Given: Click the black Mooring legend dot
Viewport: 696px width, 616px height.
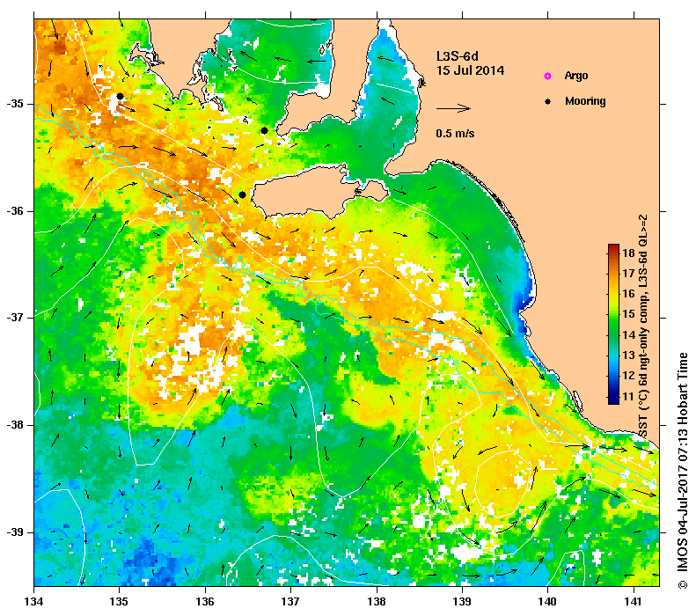Looking at the screenshot, I should pyautogui.click(x=548, y=101).
